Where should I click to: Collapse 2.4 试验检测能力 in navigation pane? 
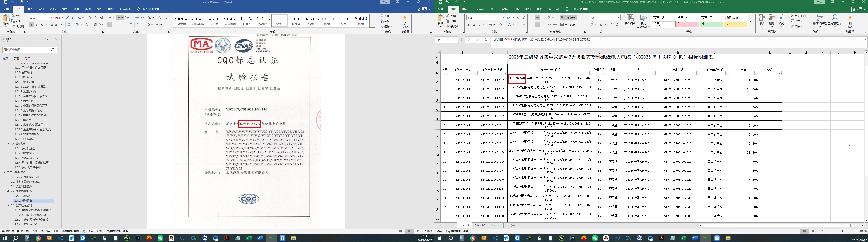coord(8,191)
